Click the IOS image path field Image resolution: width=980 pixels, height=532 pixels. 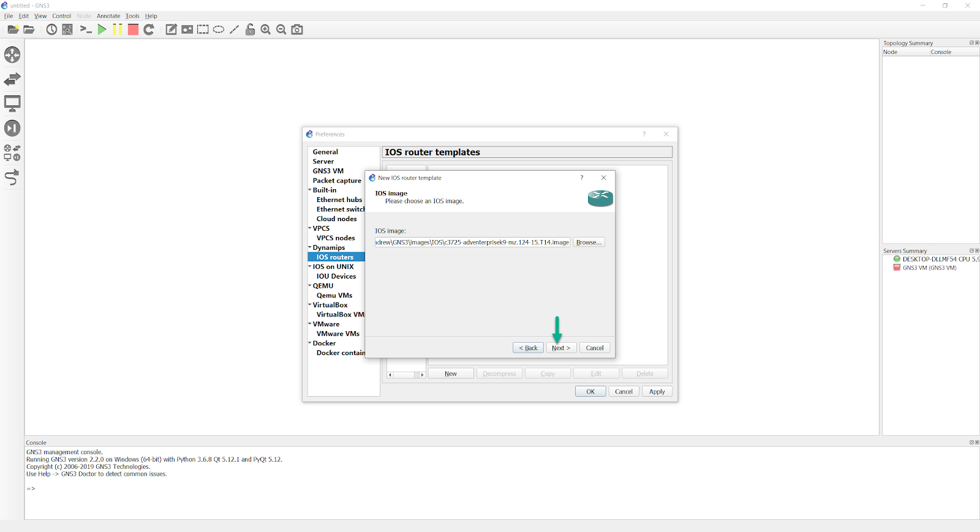(x=472, y=242)
